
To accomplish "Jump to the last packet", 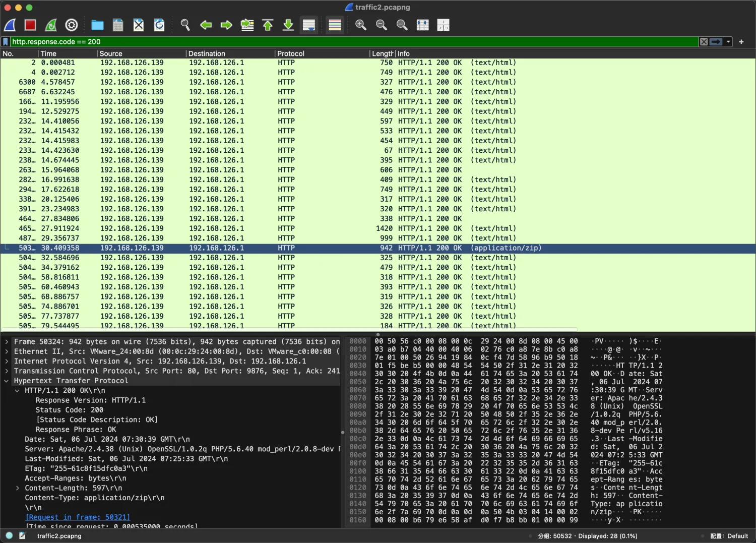I will click(x=288, y=25).
